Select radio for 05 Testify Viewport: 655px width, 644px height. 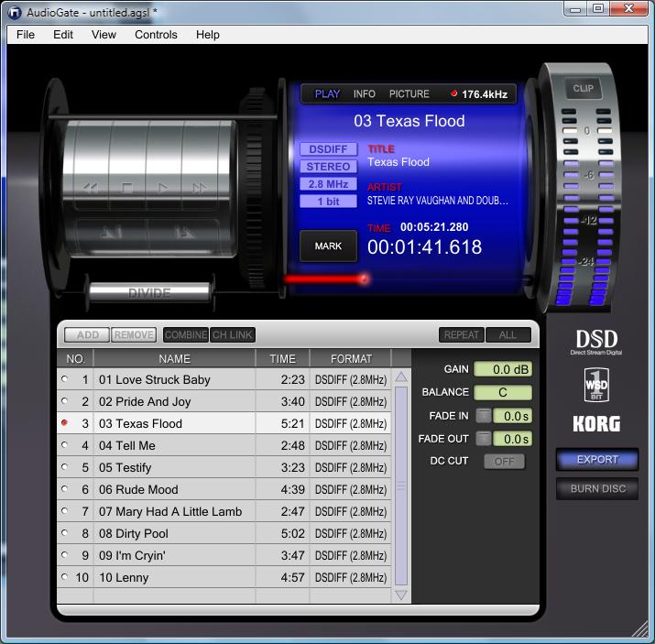[x=64, y=466]
